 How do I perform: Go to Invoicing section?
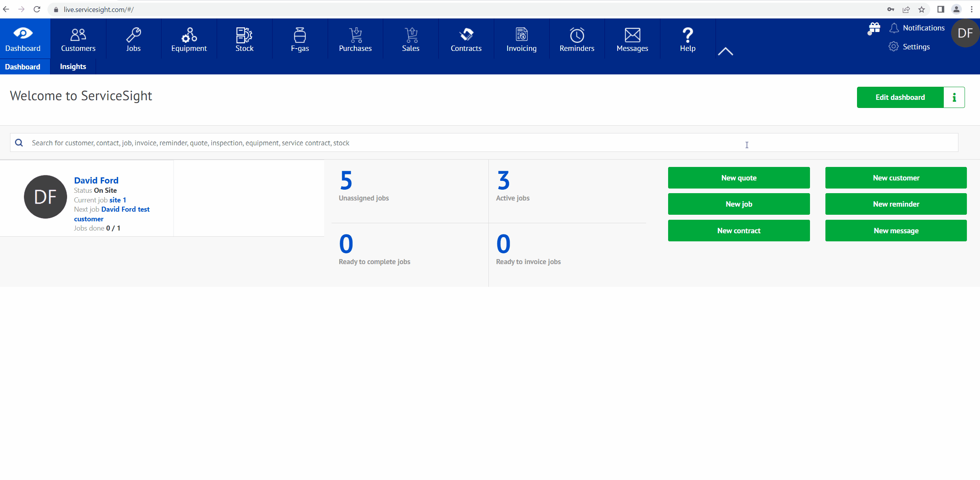point(522,39)
